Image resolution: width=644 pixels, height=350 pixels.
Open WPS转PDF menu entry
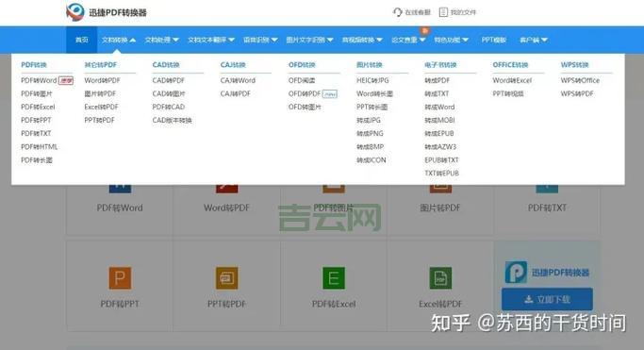[x=577, y=93]
